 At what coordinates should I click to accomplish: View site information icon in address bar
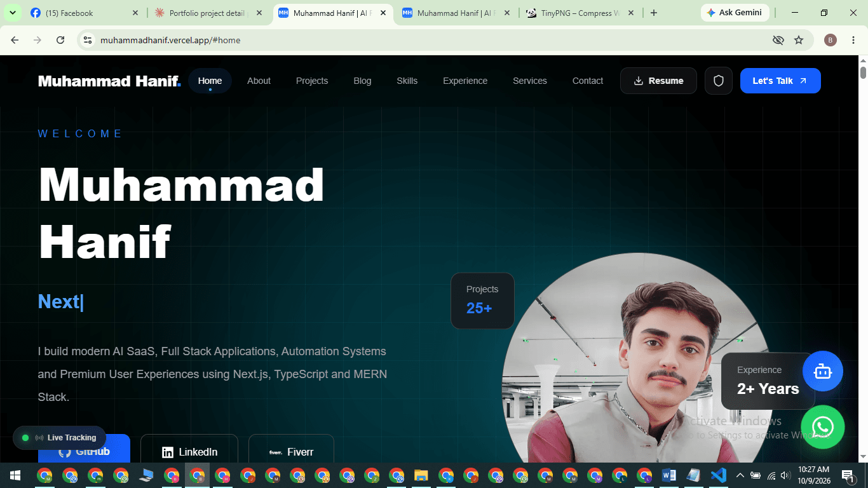pos(88,40)
